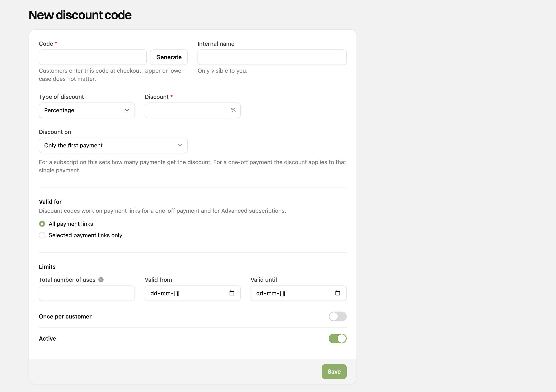
Task: Click the Limits section heading
Action: pos(47,266)
